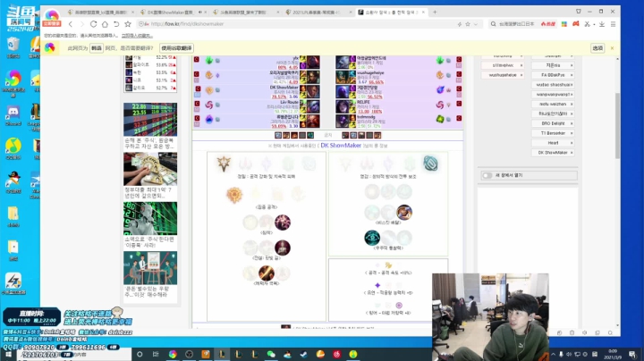Click the browser forward arrow
The height and width of the screenshot is (361, 644).
81,24
